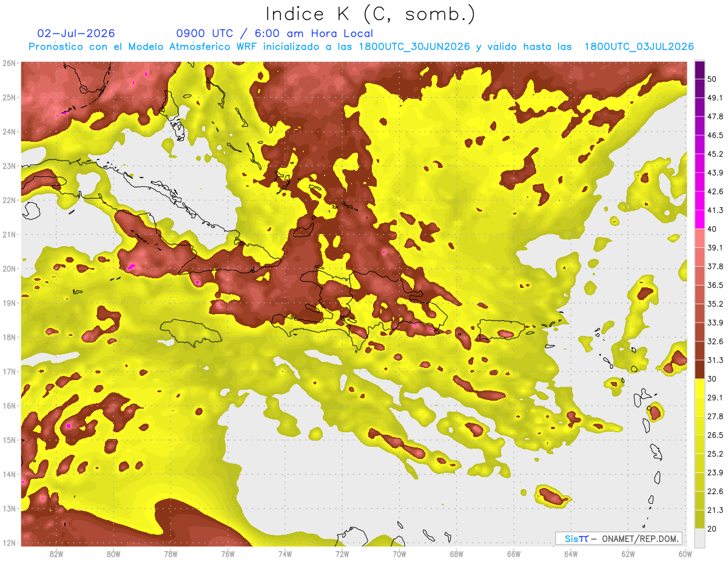Click the "23N" latitude axis label
The width and height of the screenshot is (728, 562).
tap(9, 166)
